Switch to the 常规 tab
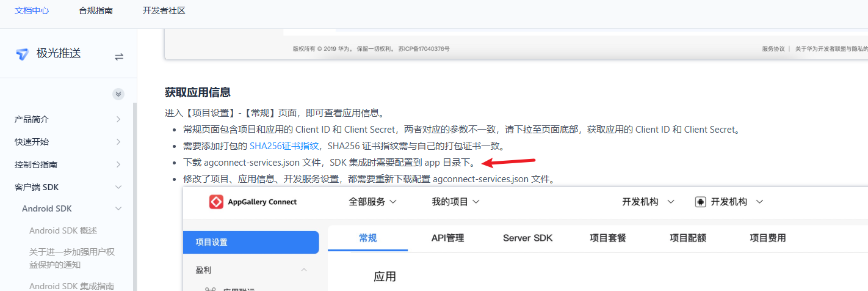This screenshot has width=868, height=291. pyautogui.click(x=367, y=238)
